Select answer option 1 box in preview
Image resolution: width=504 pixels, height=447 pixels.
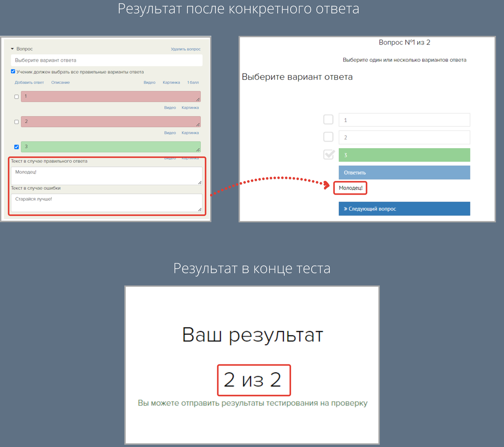tap(404, 120)
